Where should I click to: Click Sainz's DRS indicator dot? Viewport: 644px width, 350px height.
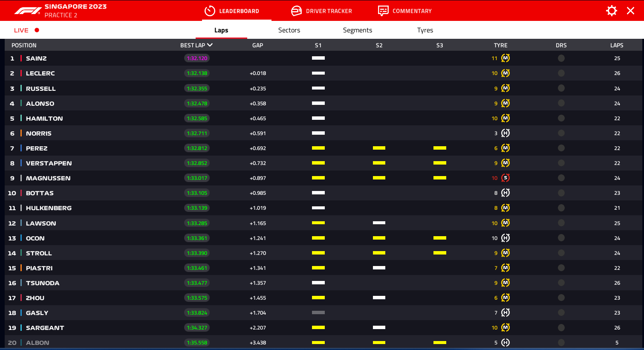point(561,58)
